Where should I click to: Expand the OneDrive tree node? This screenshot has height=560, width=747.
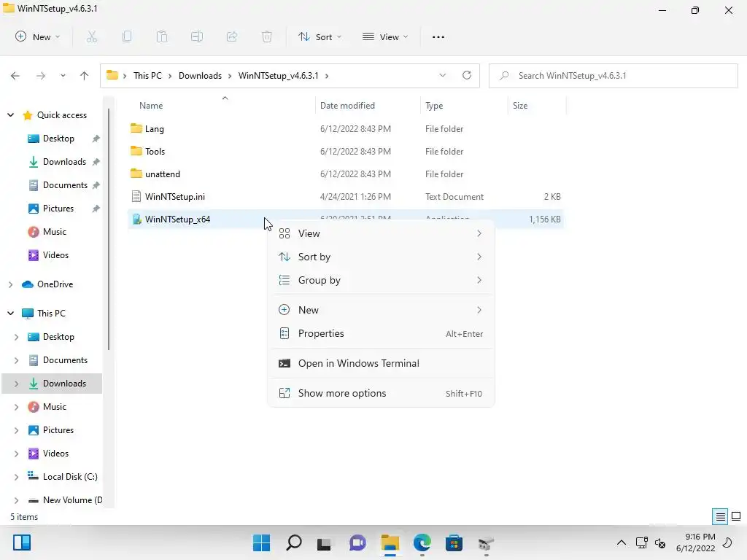pos(10,284)
